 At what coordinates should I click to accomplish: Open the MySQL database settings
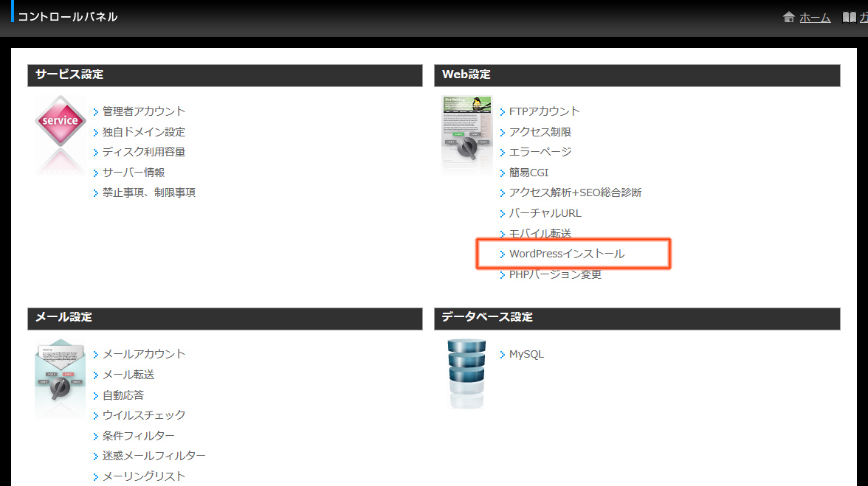coord(526,354)
